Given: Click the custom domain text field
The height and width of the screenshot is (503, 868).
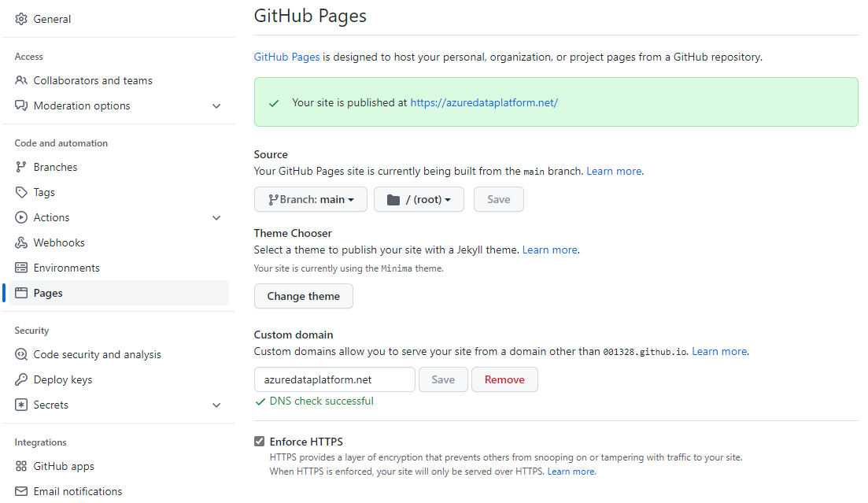Looking at the screenshot, I should pyautogui.click(x=334, y=379).
